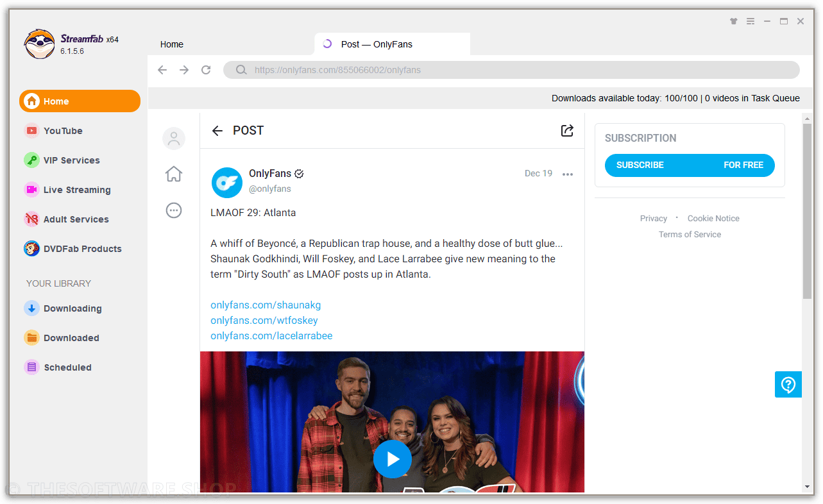
Task: Open the OnlyFans account name
Action: [270, 174]
